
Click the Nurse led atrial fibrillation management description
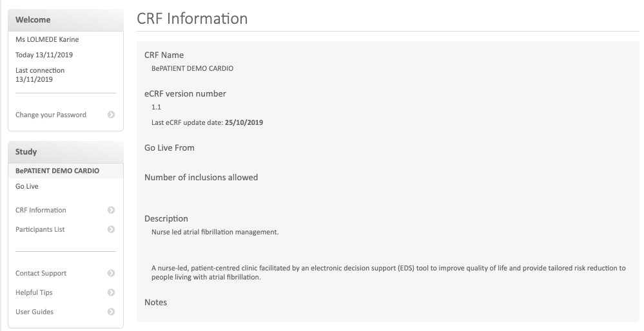click(x=215, y=232)
